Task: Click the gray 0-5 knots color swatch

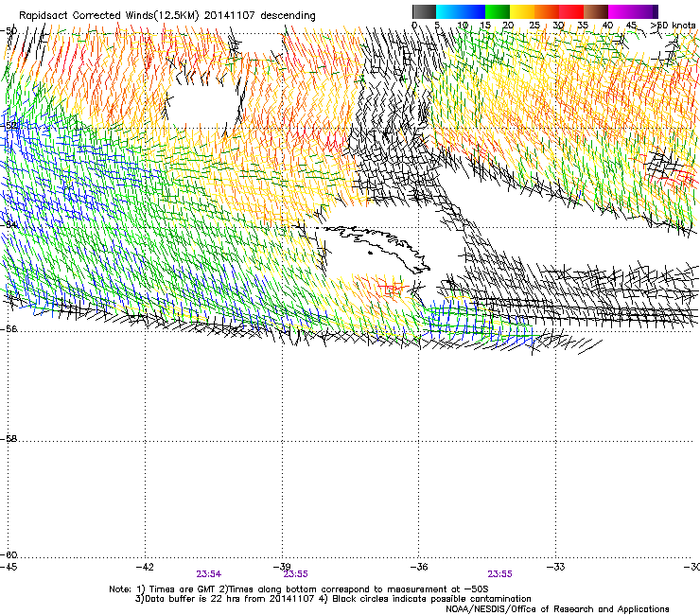Action: 424,11
